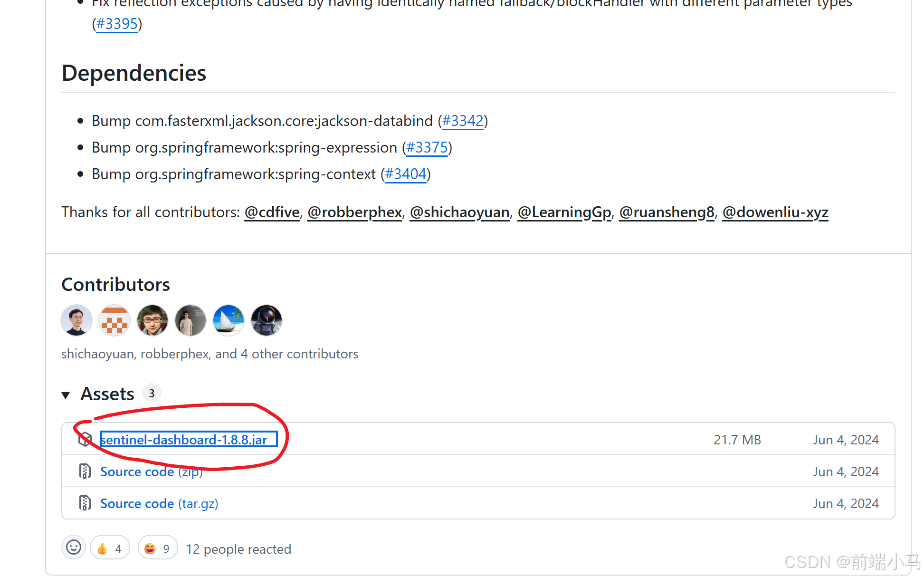Open the first contributor avatar
This screenshot has width=924, height=577.
pyautogui.click(x=76, y=320)
